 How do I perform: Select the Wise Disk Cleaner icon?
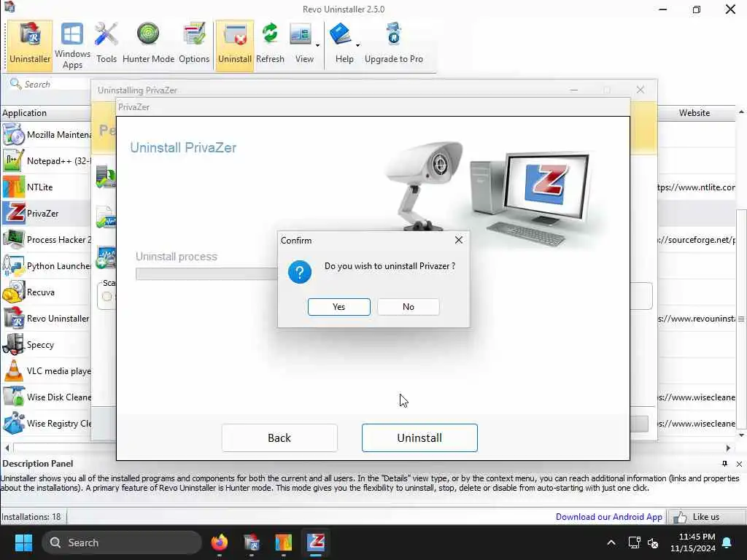click(13, 397)
